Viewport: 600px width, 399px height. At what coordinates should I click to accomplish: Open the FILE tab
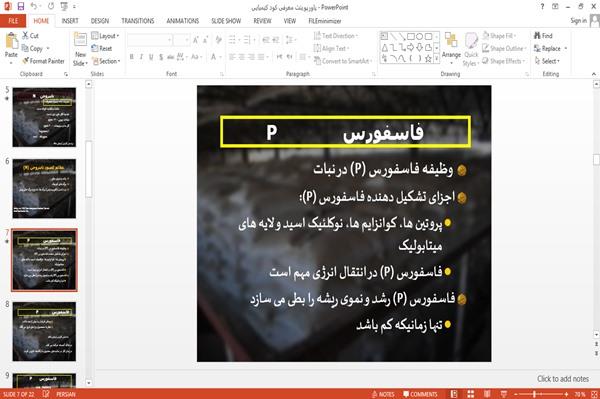[x=13, y=21]
